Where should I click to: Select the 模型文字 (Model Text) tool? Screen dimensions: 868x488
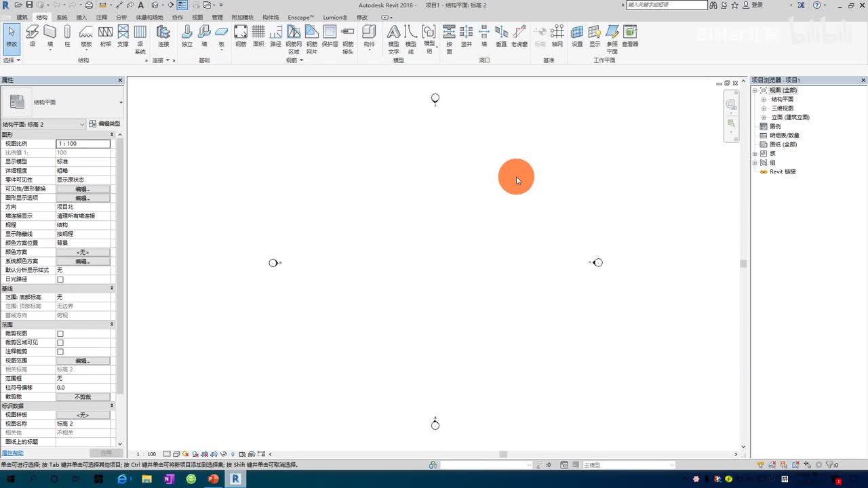[394, 39]
